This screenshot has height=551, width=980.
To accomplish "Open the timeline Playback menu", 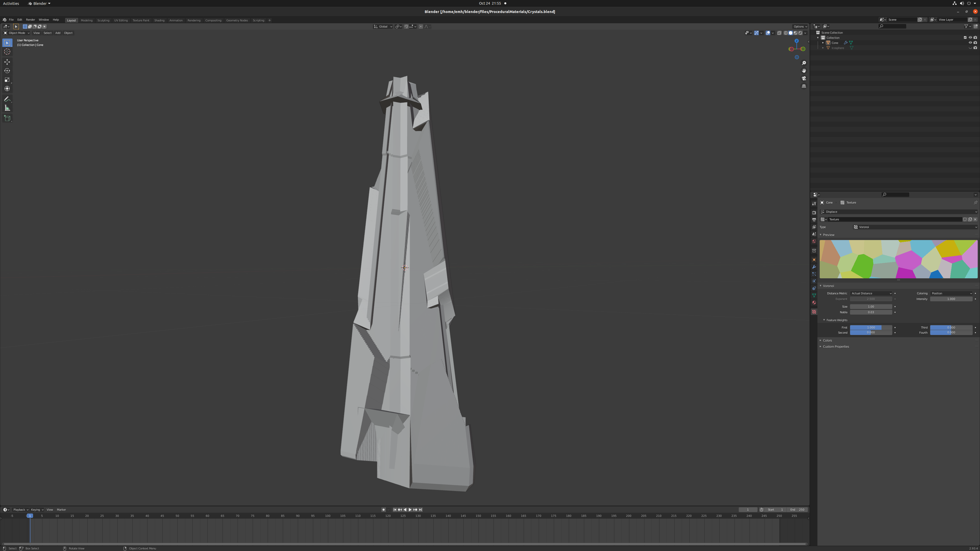I will [x=20, y=510].
